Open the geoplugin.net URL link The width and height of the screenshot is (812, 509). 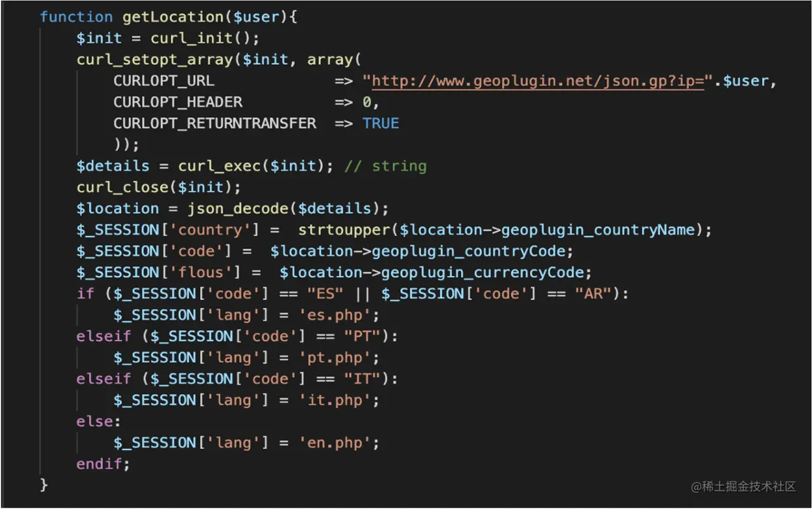click(x=537, y=81)
